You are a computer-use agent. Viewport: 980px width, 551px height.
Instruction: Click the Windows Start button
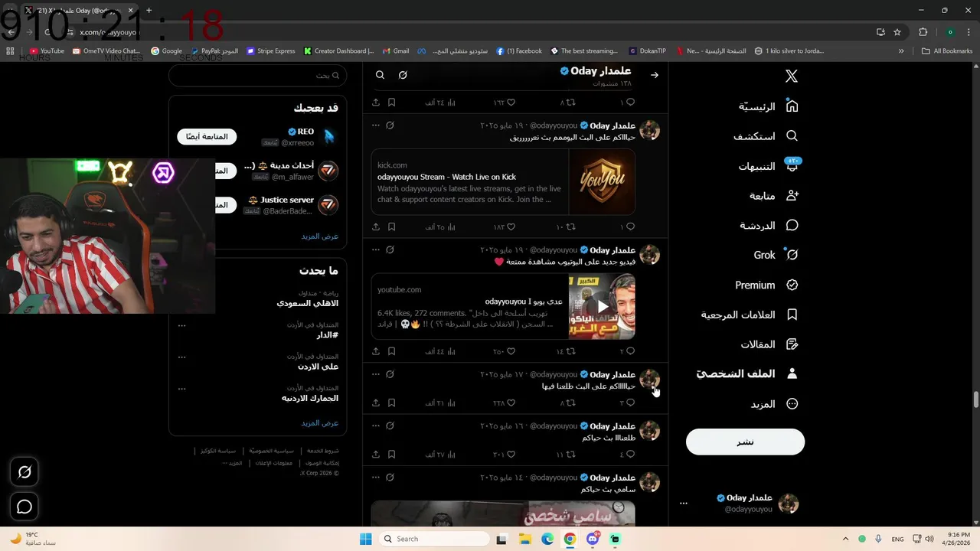tap(365, 539)
